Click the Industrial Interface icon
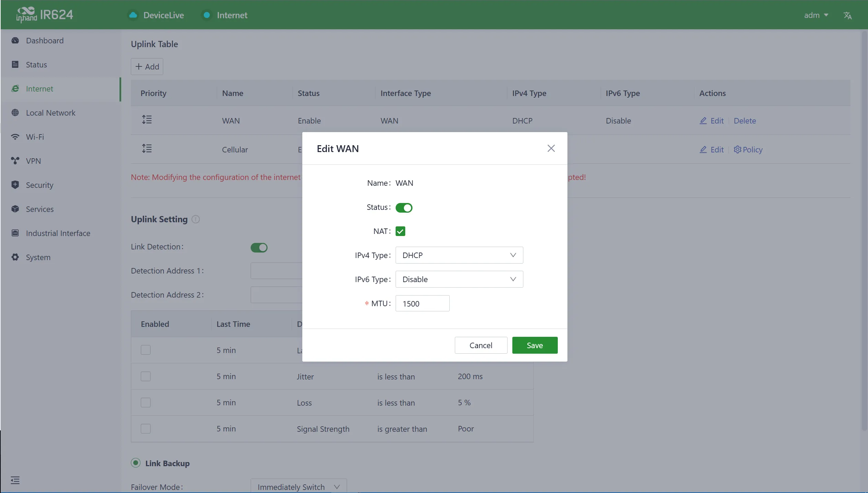 click(15, 233)
